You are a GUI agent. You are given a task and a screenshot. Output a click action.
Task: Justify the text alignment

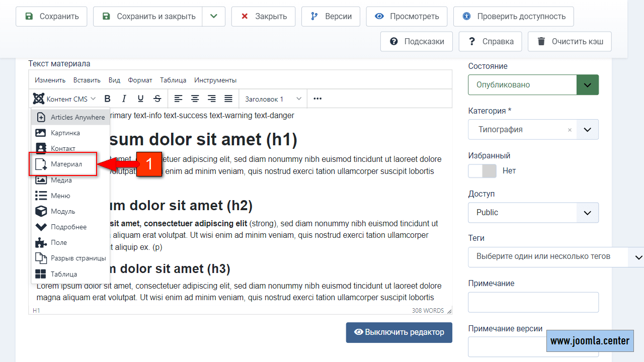228,99
